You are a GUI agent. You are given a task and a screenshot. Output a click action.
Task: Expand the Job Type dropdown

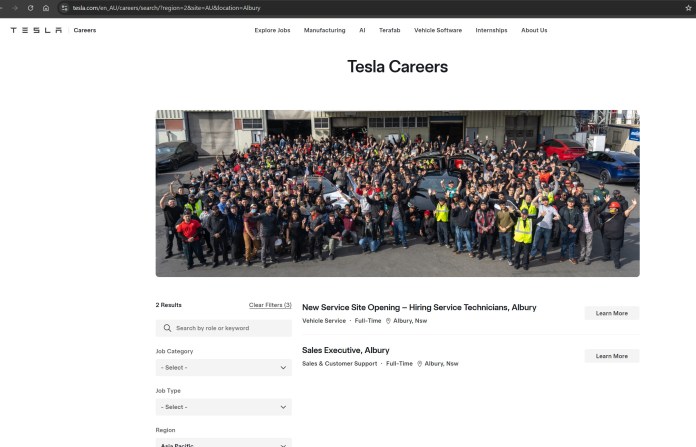224,407
